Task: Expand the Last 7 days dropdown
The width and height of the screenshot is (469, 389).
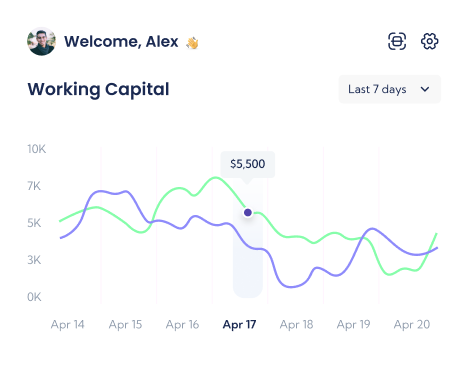Action: point(390,89)
